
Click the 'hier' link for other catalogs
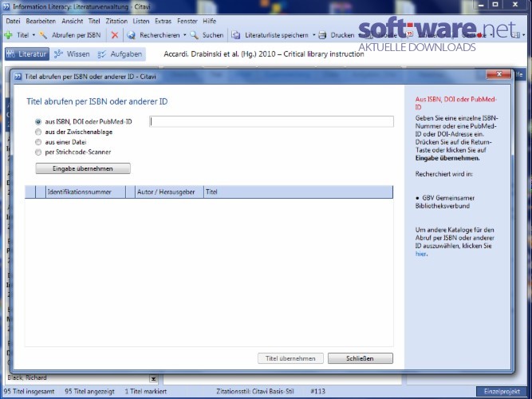420,254
